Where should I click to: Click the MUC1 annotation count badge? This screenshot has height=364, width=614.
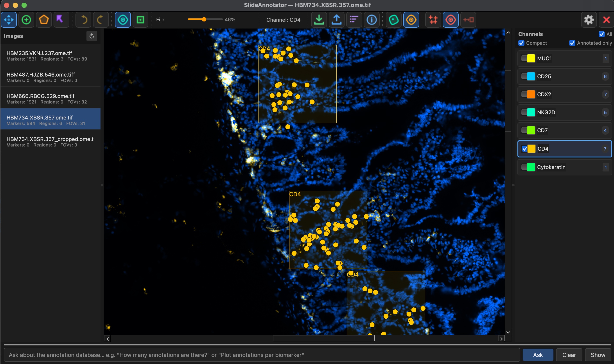point(605,58)
